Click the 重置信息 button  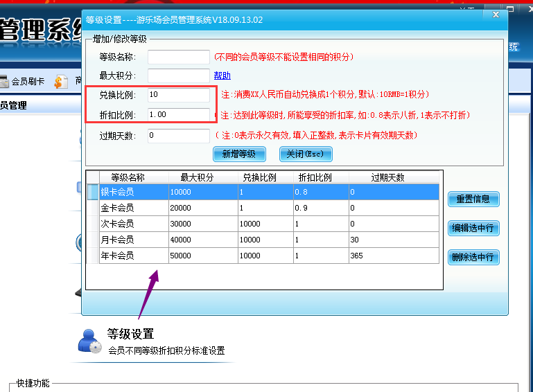click(473, 199)
